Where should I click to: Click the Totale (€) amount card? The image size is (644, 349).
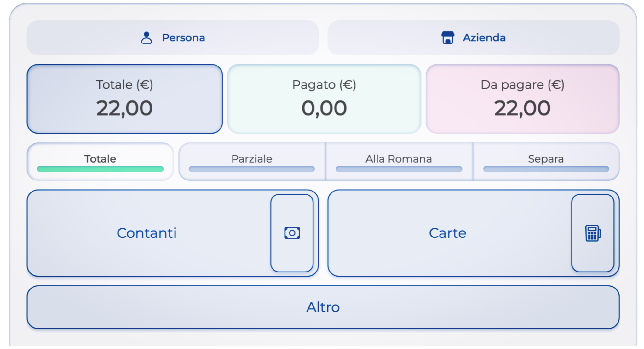(x=125, y=99)
